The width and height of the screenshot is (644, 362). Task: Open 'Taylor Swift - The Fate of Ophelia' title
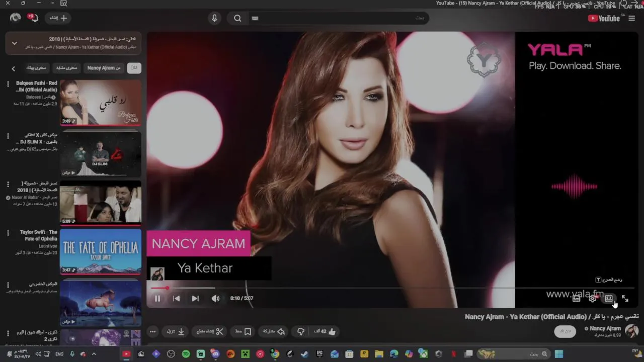coord(39,235)
